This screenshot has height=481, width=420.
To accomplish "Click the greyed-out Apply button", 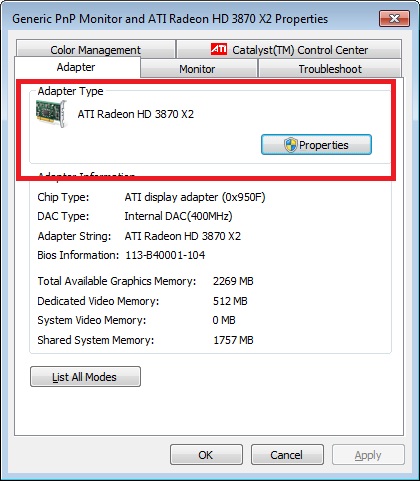I will pos(368,455).
